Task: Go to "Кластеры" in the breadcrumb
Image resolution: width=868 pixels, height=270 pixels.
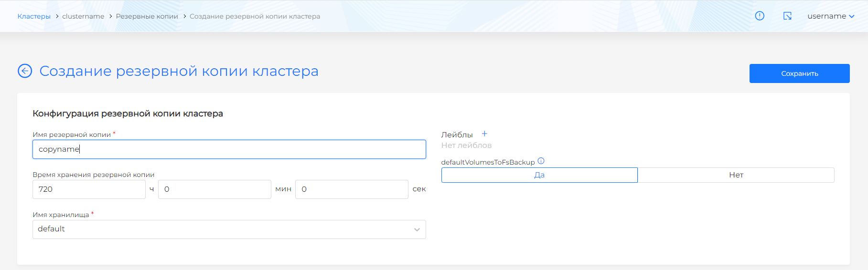Action: [x=34, y=16]
